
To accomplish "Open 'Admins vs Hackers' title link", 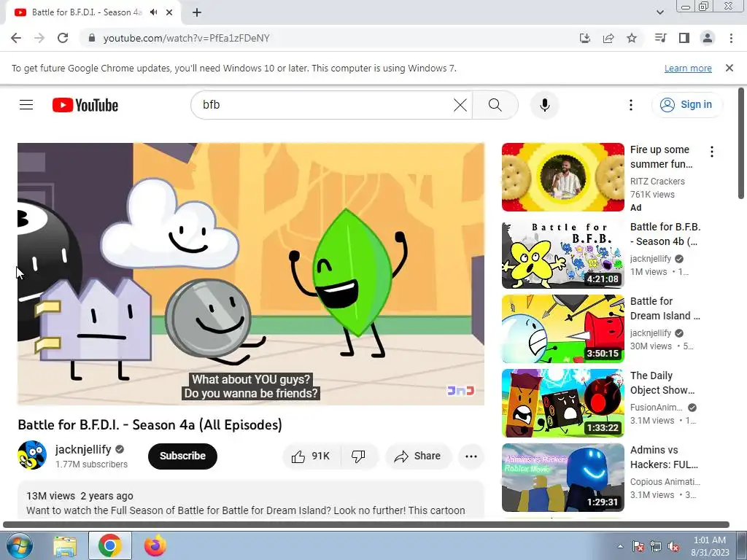I will [x=664, y=456].
